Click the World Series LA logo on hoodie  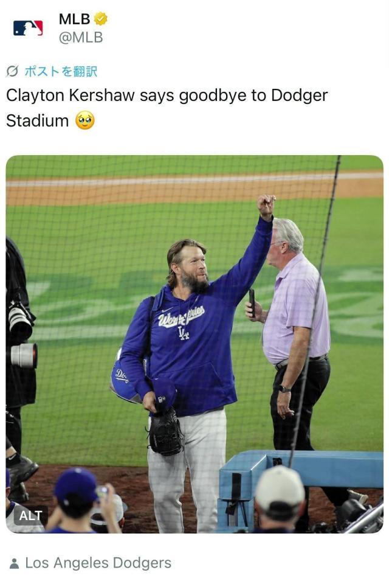coord(182,322)
